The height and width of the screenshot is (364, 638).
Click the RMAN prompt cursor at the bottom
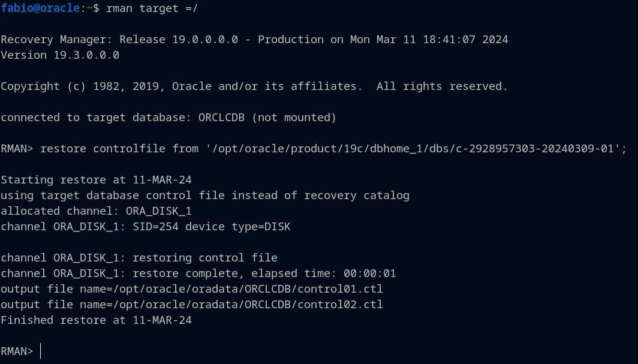41,351
